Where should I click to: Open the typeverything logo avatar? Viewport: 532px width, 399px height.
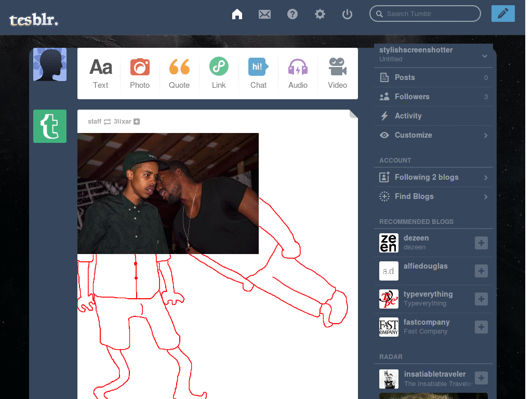tap(389, 299)
